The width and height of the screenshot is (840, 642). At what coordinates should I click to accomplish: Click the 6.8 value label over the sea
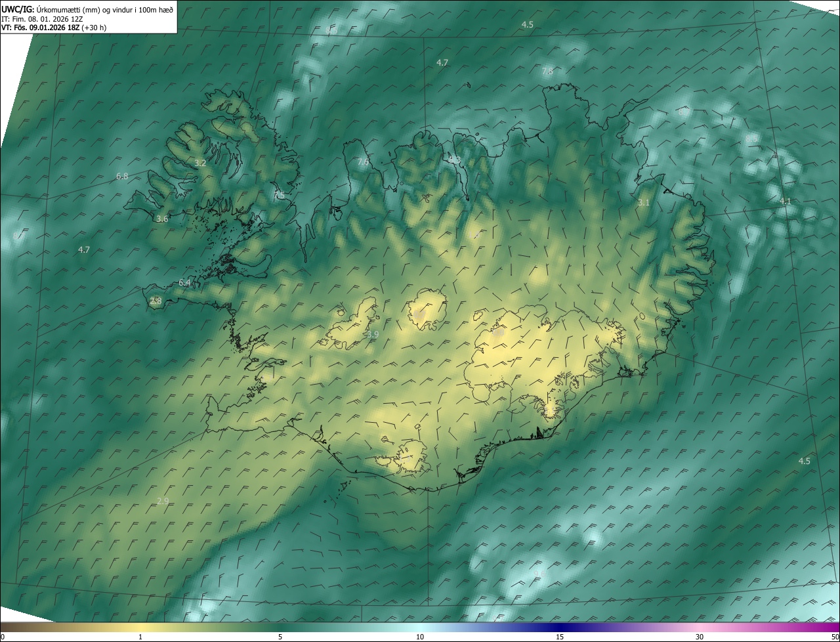pyautogui.click(x=122, y=176)
